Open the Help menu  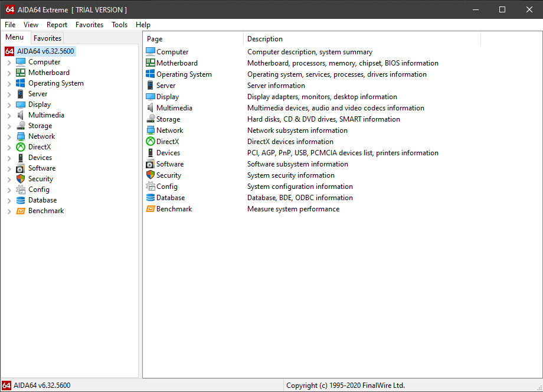[143, 25]
